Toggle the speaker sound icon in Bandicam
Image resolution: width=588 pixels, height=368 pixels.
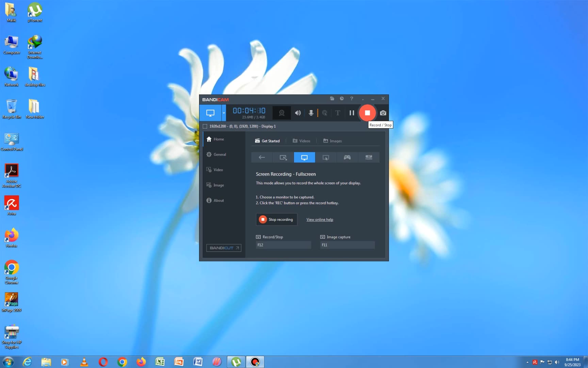pyautogui.click(x=298, y=113)
